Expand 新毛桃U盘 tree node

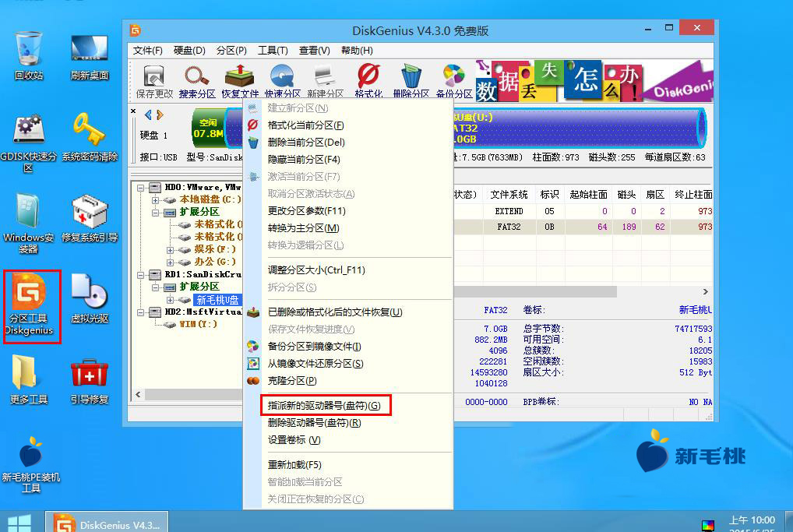click(171, 300)
